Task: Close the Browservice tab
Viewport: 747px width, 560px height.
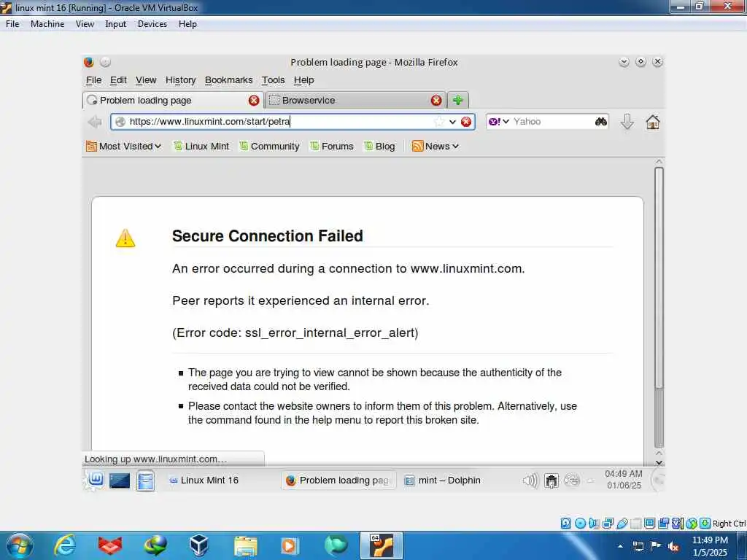Action: click(x=436, y=100)
